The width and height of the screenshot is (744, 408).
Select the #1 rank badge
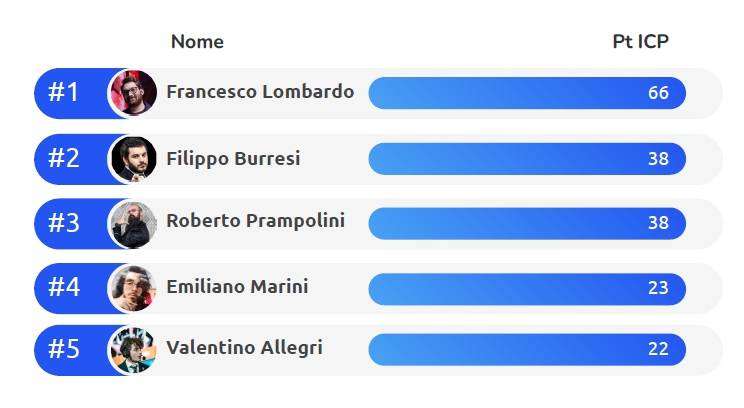click(63, 92)
